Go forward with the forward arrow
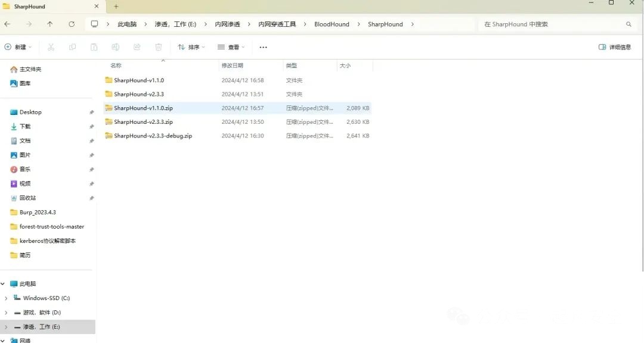This screenshot has width=644, height=343. pyautogui.click(x=29, y=24)
